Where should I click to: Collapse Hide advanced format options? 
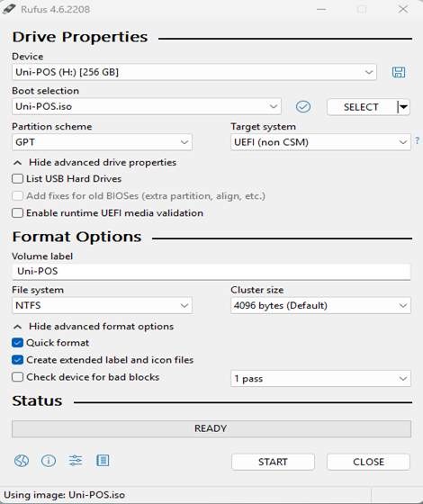[x=94, y=327]
